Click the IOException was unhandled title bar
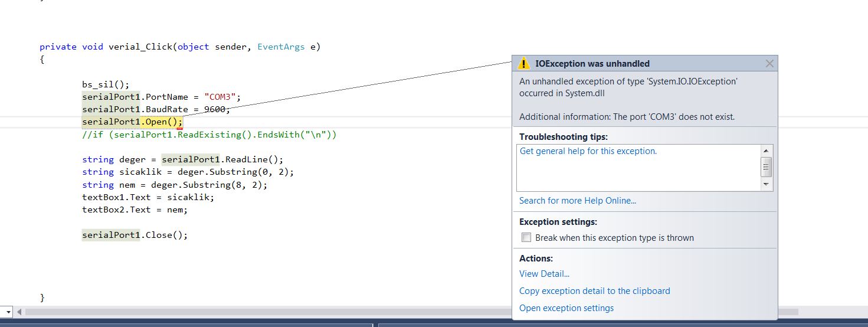The height and width of the screenshot is (327, 868). (x=645, y=64)
